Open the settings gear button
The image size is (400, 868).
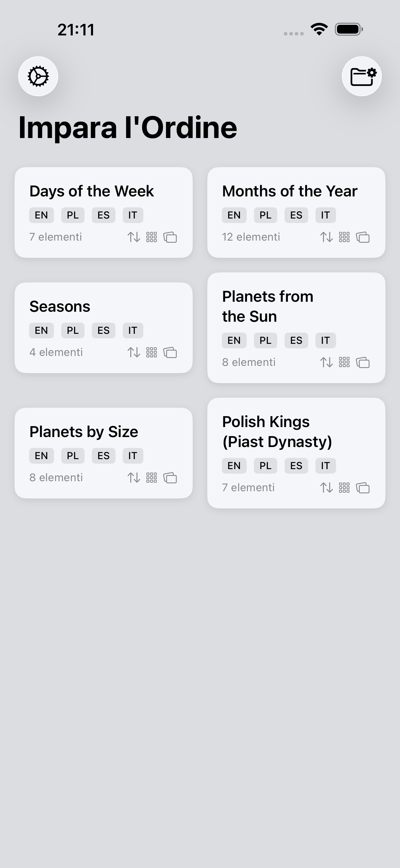[38, 77]
